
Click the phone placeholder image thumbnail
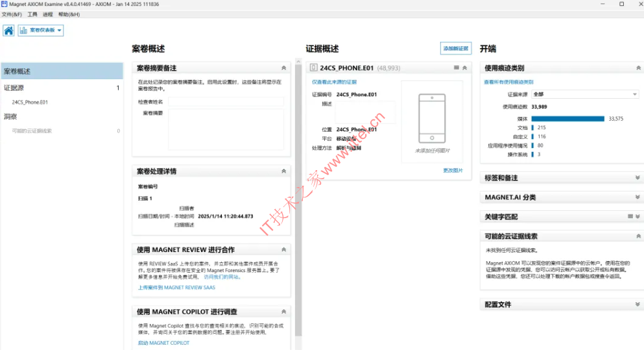tap(431, 118)
